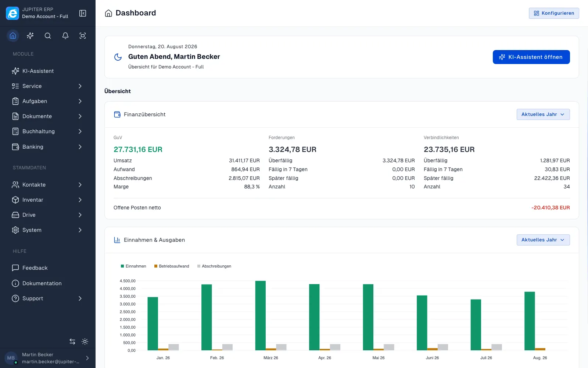Click the Einnahmen & Ausgaben chart icon

tap(117, 240)
